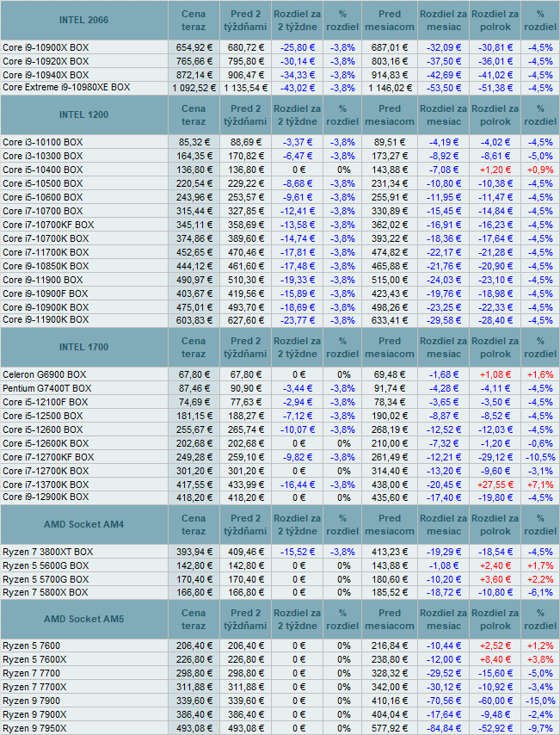Click the Core i7-11700K BOX row name
560x735 pixels.
[46, 252]
